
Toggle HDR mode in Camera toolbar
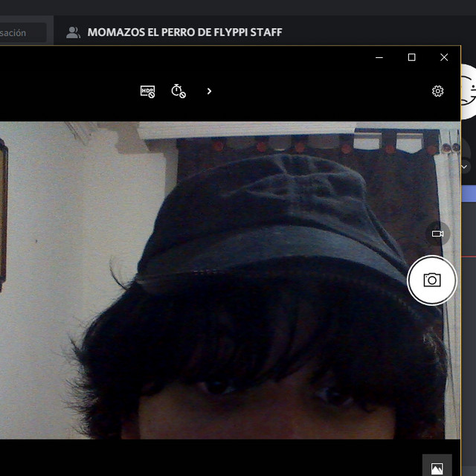[x=147, y=91]
